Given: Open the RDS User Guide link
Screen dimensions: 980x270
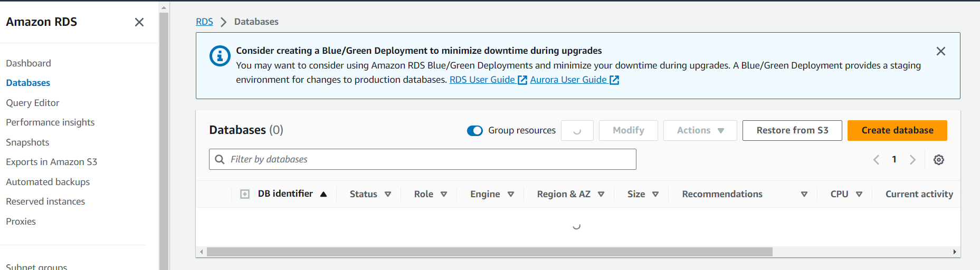Looking at the screenshot, I should pyautogui.click(x=482, y=80).
